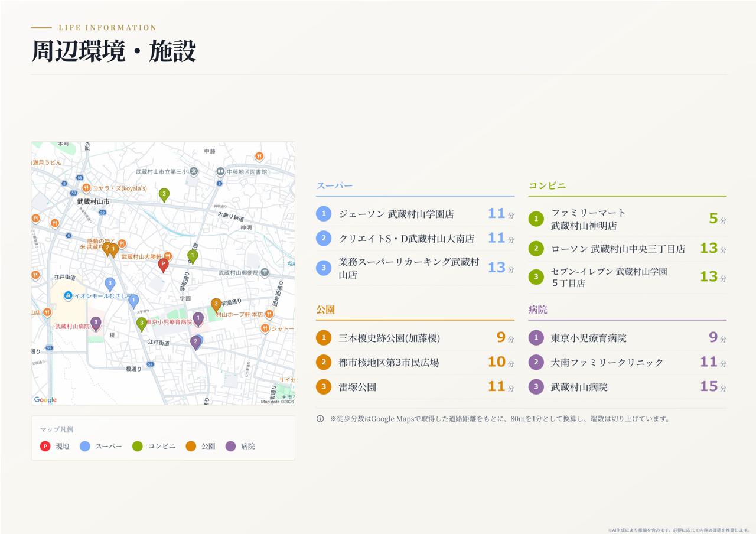The image size is (756, 534).
Task: Choose purple hospital pin 1 on the map
Action: point(198,319)
